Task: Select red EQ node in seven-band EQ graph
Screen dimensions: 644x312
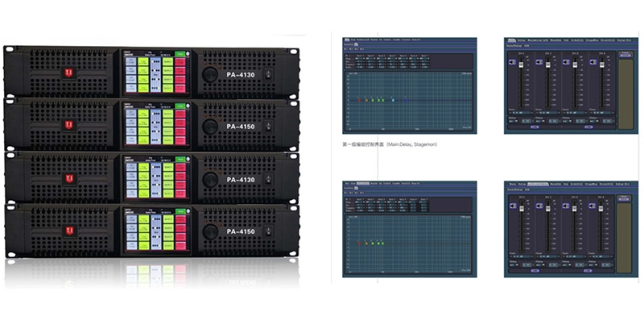Action: [x=359, y=100]
